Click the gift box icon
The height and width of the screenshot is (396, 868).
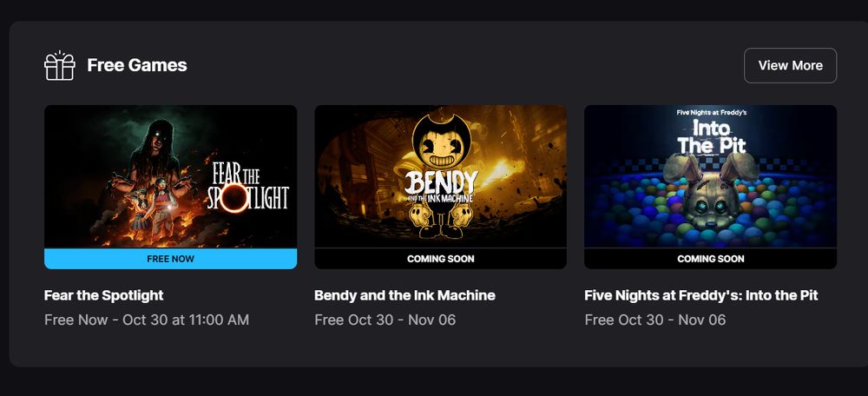coord(59,65)
